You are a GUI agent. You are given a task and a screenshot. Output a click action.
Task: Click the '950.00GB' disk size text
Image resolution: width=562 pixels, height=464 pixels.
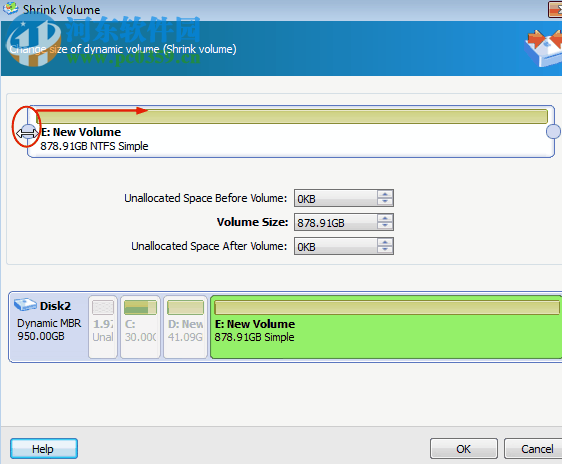pos(41,336)
